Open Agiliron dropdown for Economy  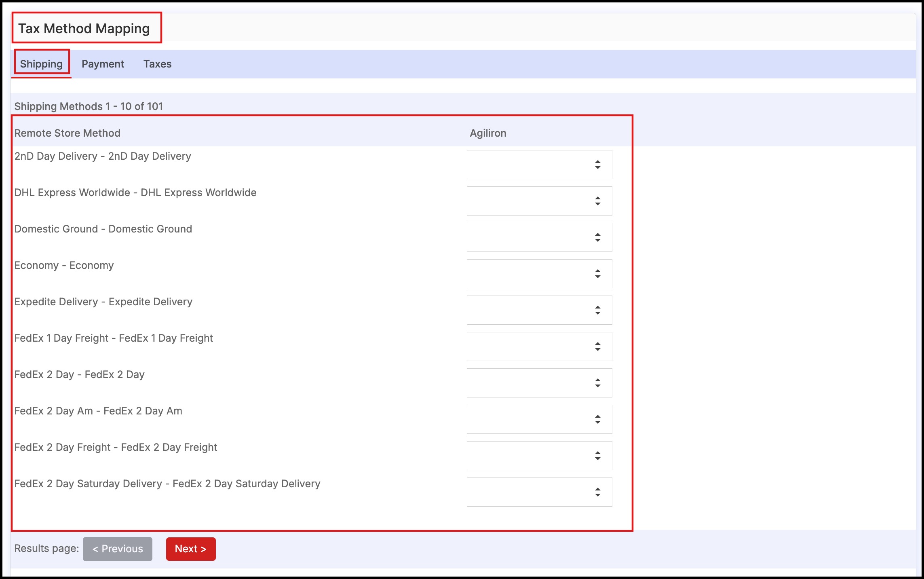539,274
